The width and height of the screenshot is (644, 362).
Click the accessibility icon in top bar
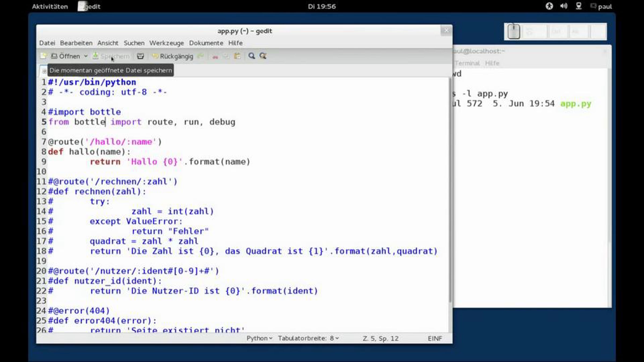(549, 6)
